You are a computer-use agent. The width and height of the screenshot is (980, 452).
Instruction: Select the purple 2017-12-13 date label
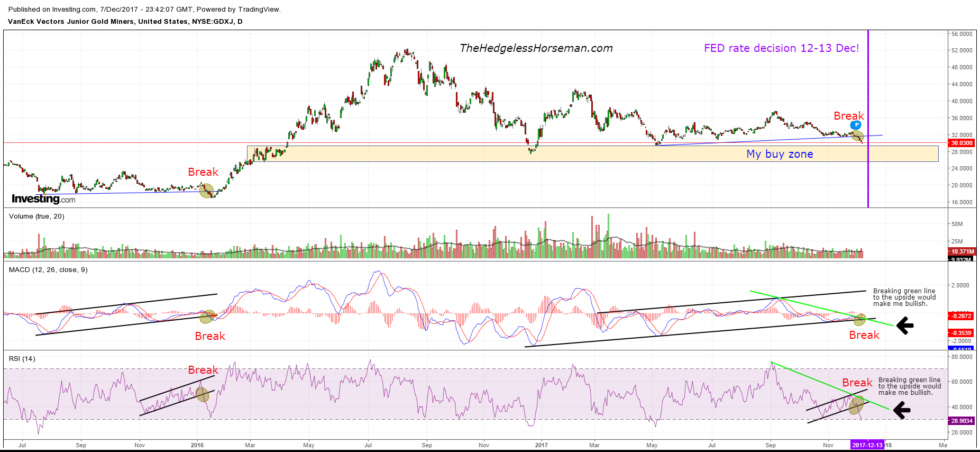coord(867,445)
